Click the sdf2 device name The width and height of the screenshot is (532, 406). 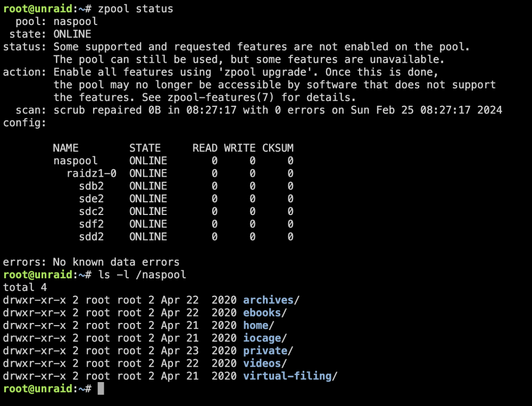tap(92, 224)
